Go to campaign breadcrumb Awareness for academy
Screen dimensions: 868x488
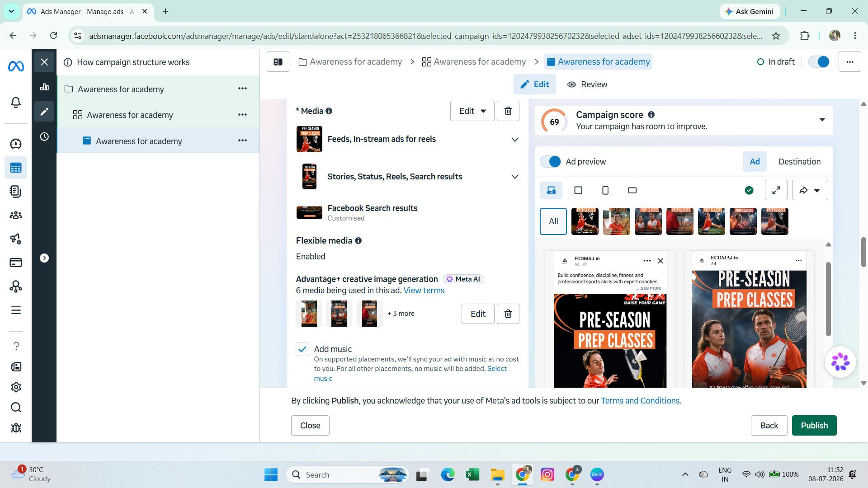pos(350,62)
